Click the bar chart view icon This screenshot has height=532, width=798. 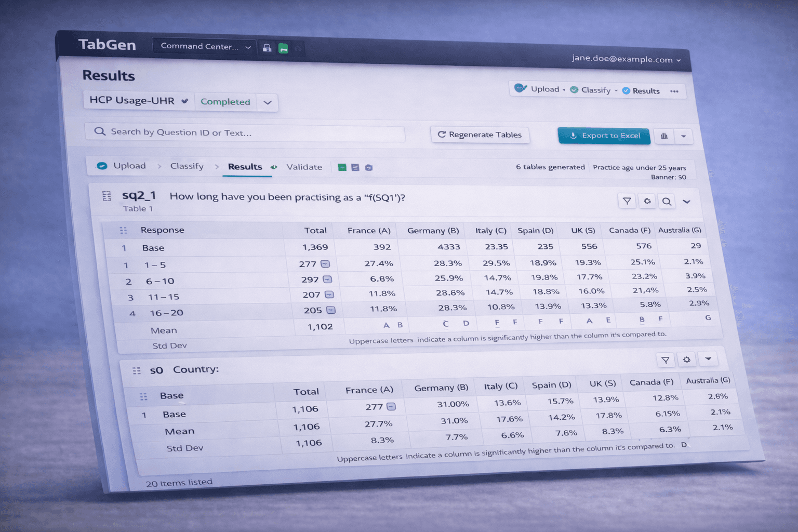tap(664, 136)
